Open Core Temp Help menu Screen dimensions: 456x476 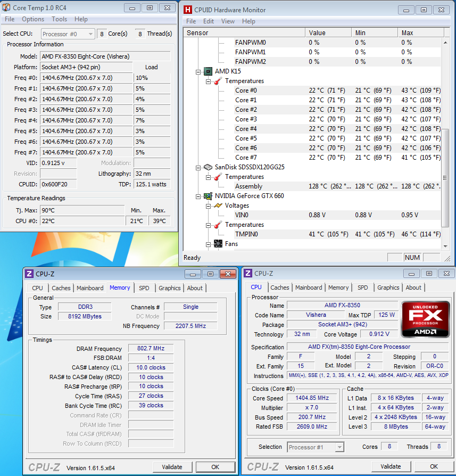81,19
